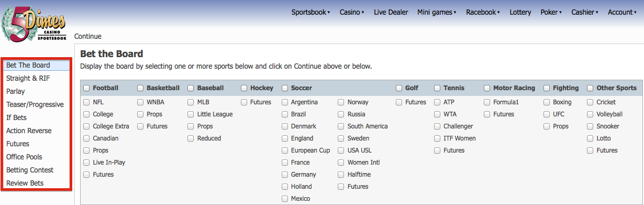The width and height of the screenshot is (644, 205).
Task: Tick the ATP checkbox
Action: [x=437, y=102]
